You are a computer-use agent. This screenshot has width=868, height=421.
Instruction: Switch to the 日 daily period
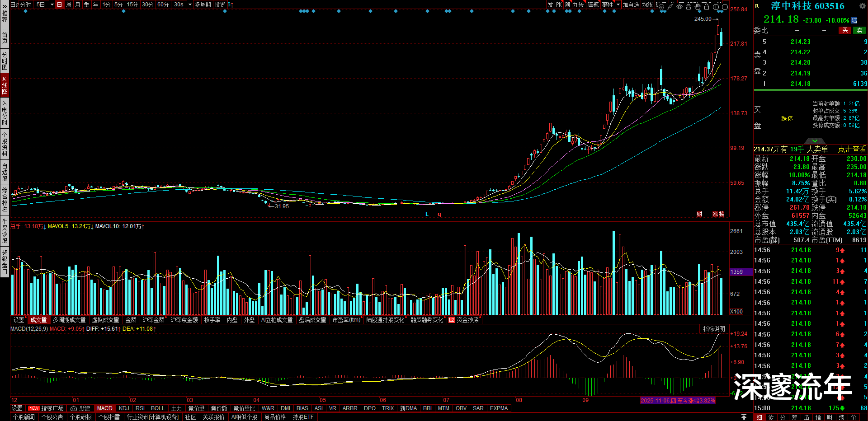click(59, 5)
